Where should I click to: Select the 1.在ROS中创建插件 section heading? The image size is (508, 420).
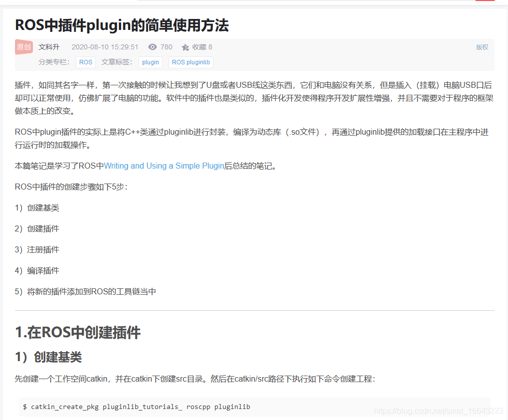pyautogui.click(x=78, y=332)
